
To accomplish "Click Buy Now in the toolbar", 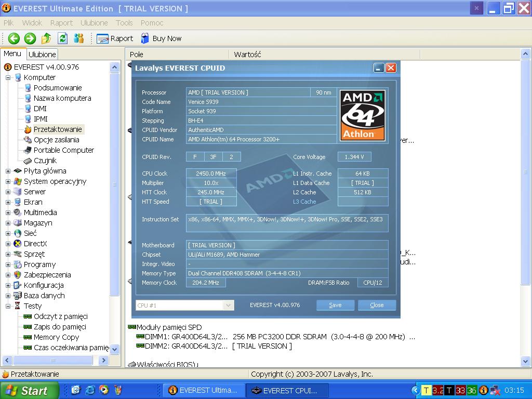I will tap(161, 38).
